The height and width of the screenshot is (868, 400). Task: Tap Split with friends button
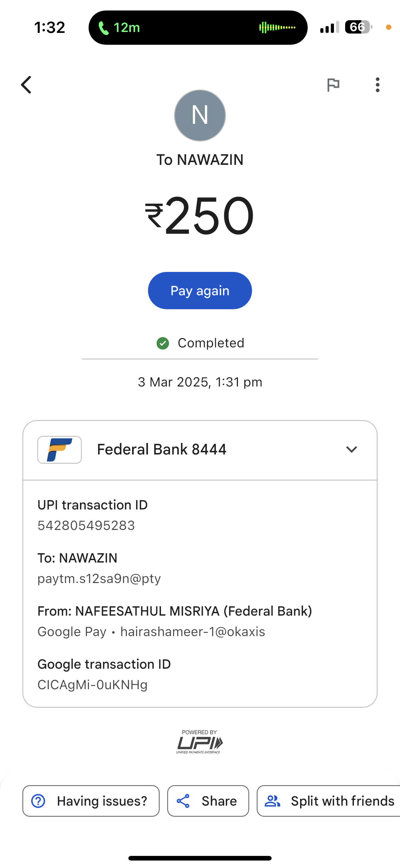click(329, 801)
